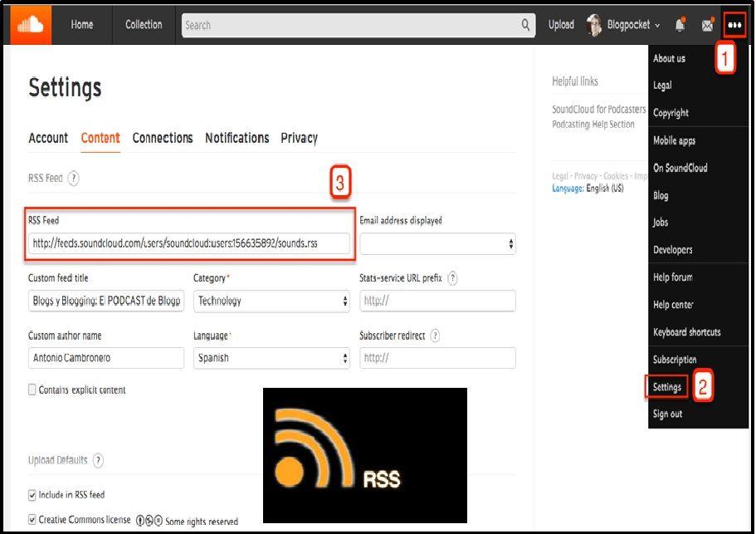Click the Upload button
756x534 pixels.
click(x=561, y=25)
